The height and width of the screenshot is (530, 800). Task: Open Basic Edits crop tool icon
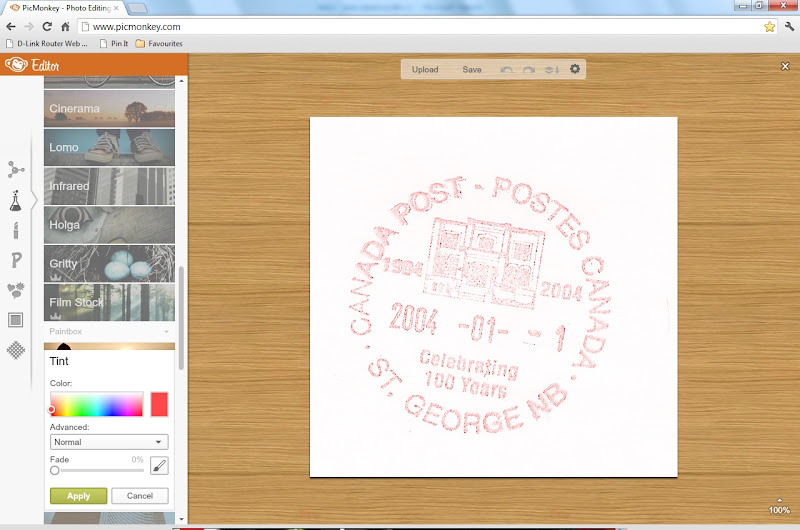[15, 170]
